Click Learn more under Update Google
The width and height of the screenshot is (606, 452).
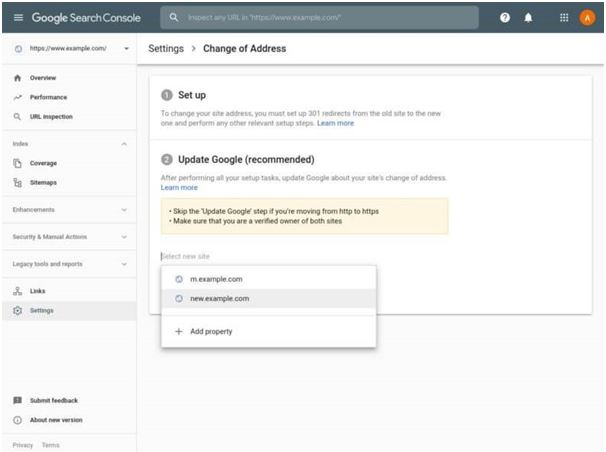[179, 187]
